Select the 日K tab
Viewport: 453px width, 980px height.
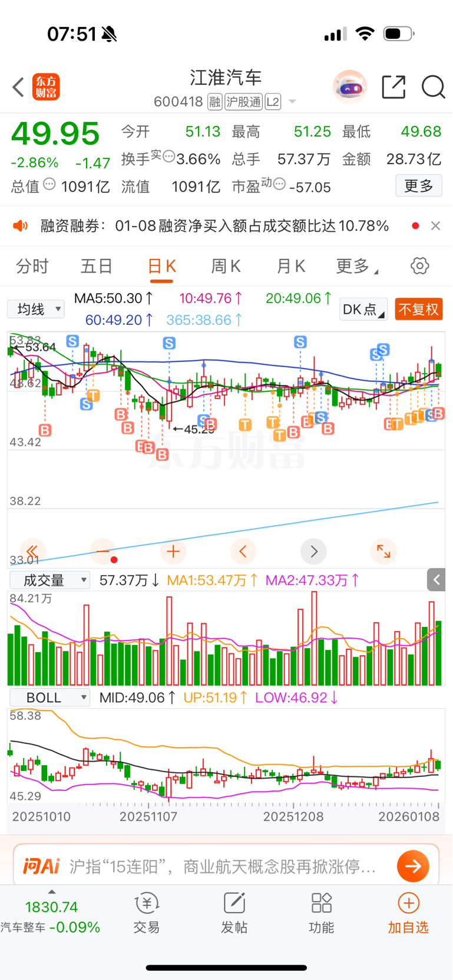[x=161, y=266]
